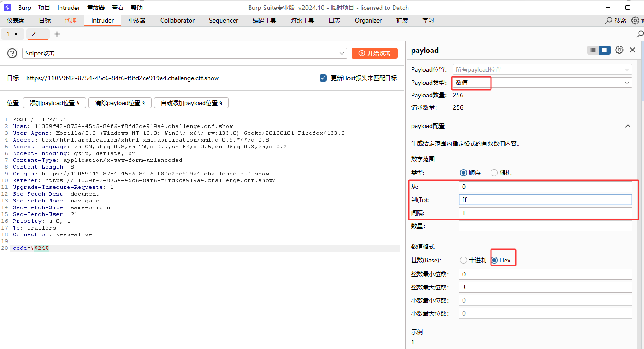Image resolution: width=644 pixels, height=349 pixels.
Task: Switch to the 仪表盘 tab
Action: coord(15,20)
